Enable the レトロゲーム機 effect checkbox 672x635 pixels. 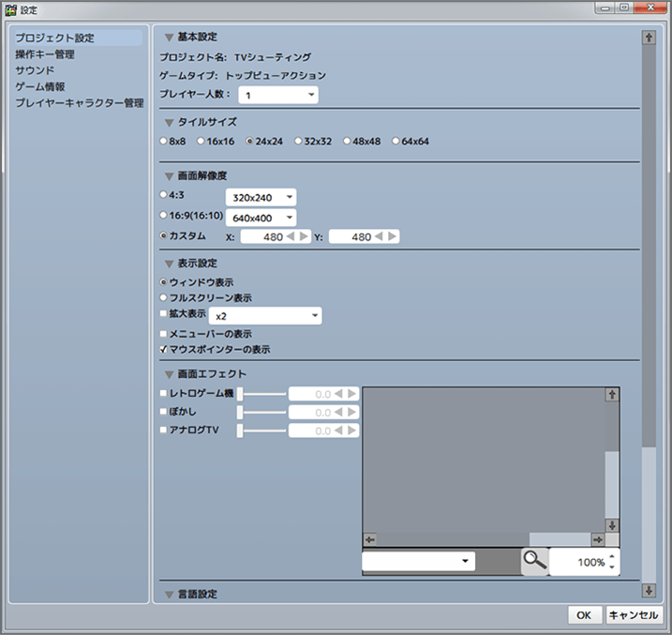coord(164,393)
